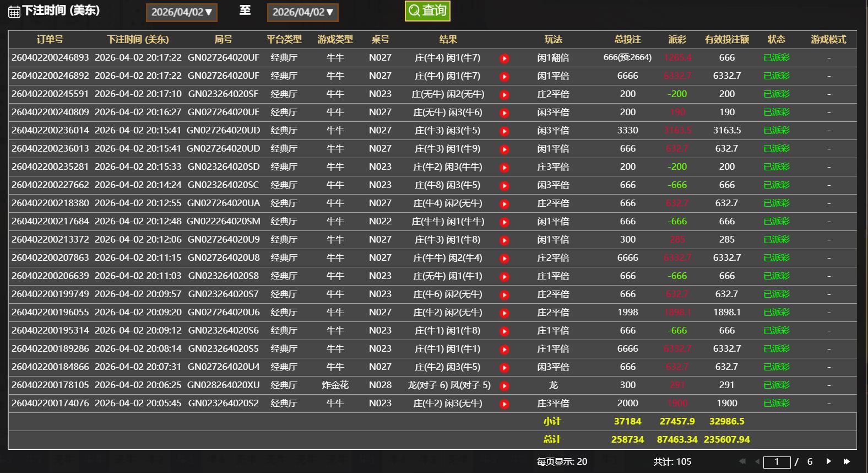Click the green 查询 search button
The image size is (868, 473).
click(427, 10)
